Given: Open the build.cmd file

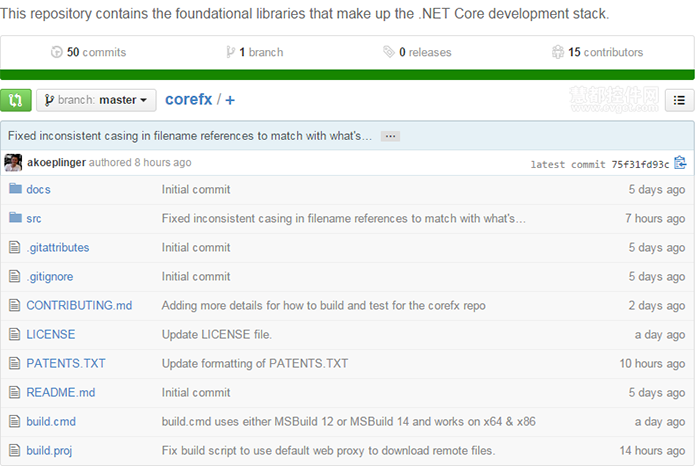Looking at the screenshot, I should (x=51, y=421).
